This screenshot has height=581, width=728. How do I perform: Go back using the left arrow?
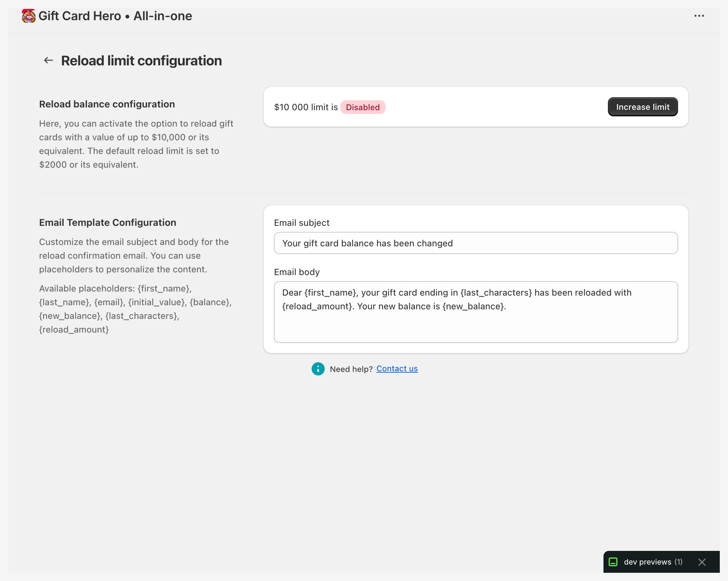(49, 61)
